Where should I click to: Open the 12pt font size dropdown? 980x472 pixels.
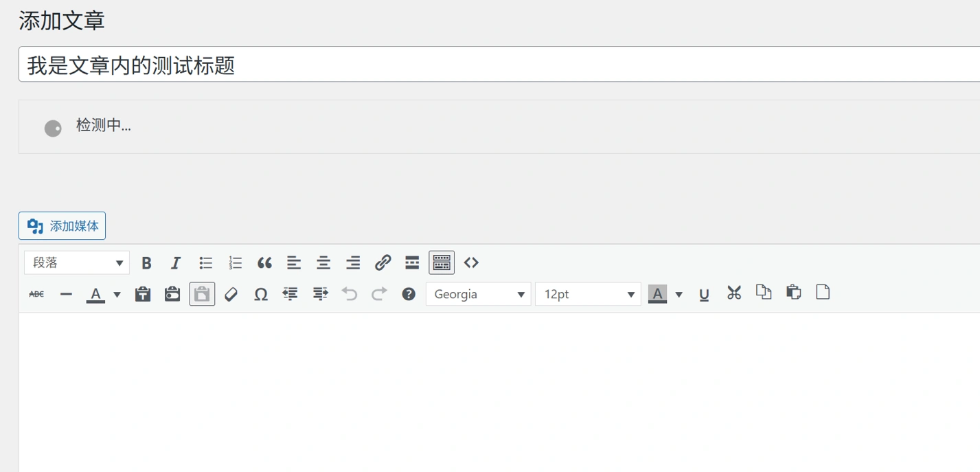588,294
